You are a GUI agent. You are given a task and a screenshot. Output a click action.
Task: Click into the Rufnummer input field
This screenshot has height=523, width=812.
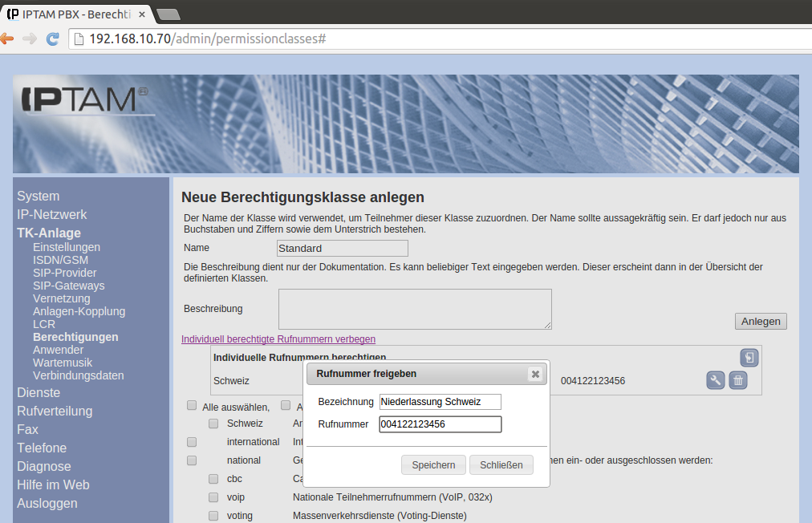tap(440, 424)
